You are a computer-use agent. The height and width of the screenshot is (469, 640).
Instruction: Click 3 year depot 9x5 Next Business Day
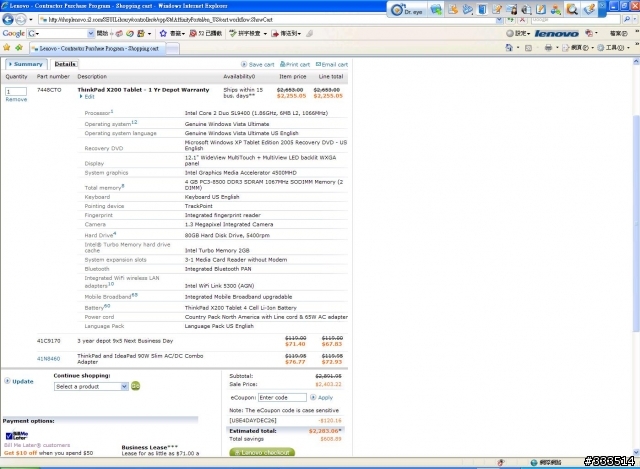[x=125, y=341]
